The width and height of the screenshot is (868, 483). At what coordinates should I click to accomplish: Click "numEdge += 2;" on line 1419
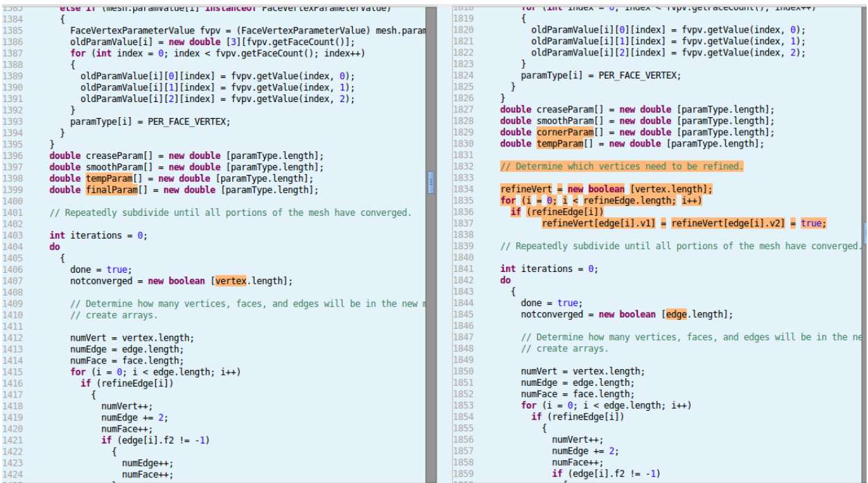coord(134,418)
